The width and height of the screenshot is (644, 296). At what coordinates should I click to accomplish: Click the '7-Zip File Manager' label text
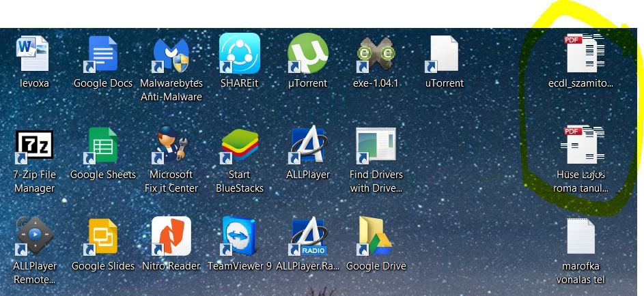tap(35, 181)
